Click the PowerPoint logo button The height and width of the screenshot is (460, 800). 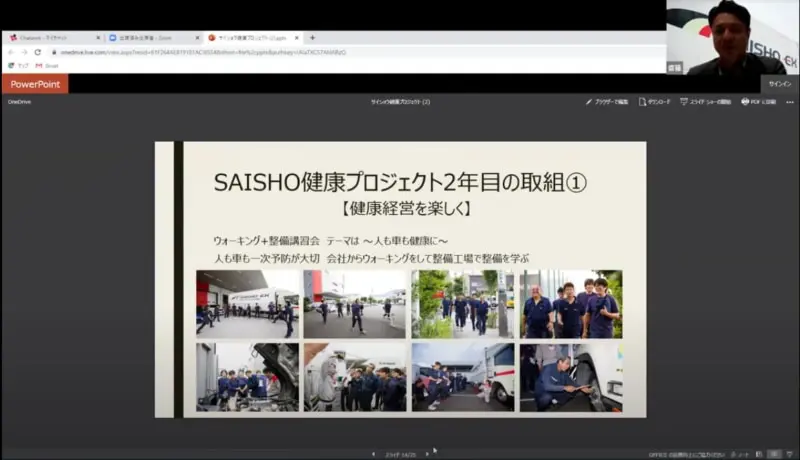click(35, 84)
